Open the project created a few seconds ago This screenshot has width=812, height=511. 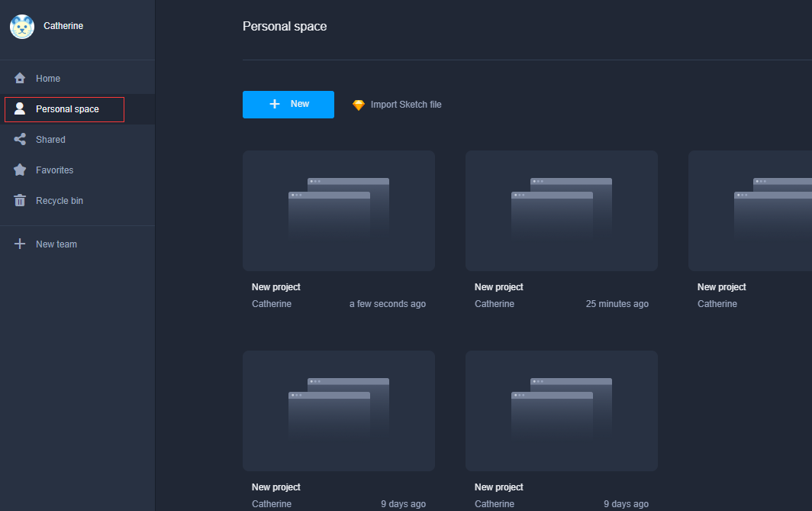(x=339, y=211)
